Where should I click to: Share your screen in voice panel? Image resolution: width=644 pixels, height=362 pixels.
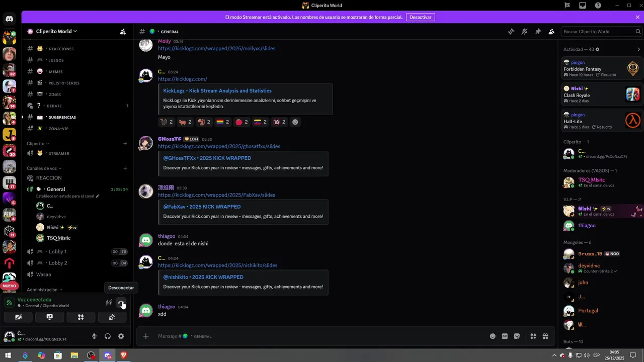click(x=49, y=317)
